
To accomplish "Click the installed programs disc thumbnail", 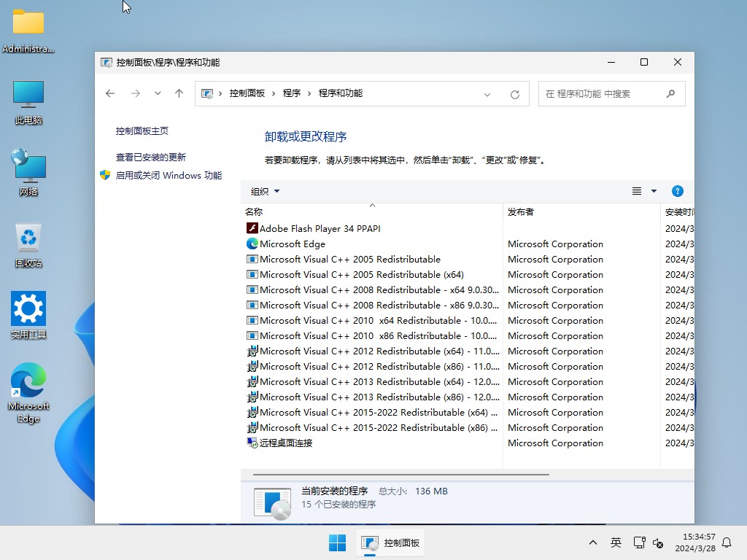I will coord(273,503).
